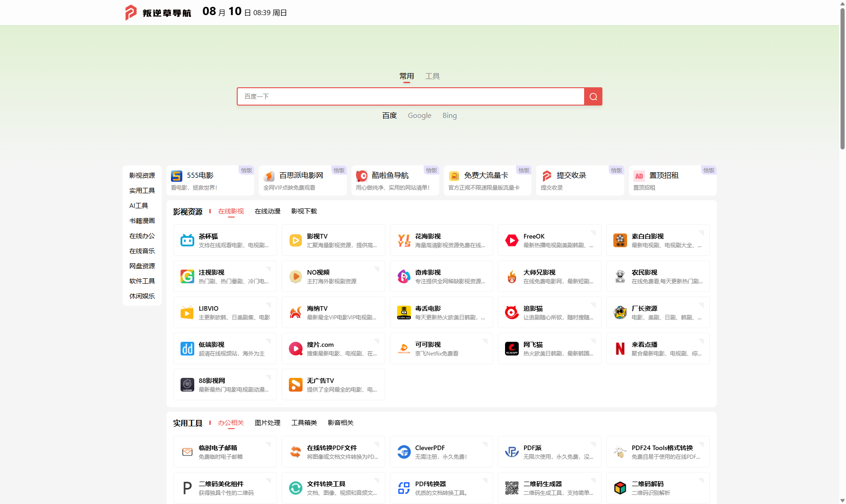Click the 二维码生成器 QR icon
The image size is (846, 504).
pos(512,488)
